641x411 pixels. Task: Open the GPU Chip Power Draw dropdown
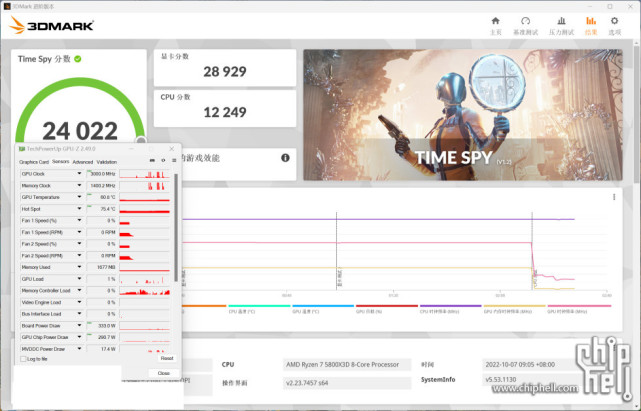(79, 337)
